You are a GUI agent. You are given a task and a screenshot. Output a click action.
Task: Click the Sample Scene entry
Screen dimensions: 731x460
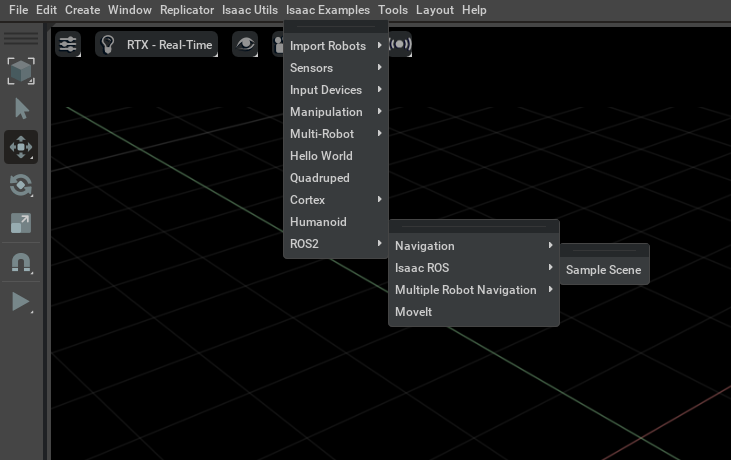[x=603, y=270]
